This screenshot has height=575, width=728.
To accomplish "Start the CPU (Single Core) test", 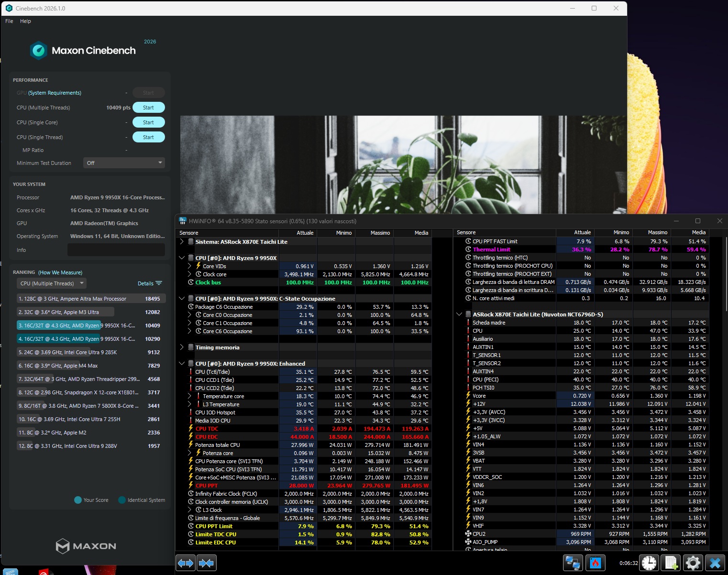I will (148, 122).
